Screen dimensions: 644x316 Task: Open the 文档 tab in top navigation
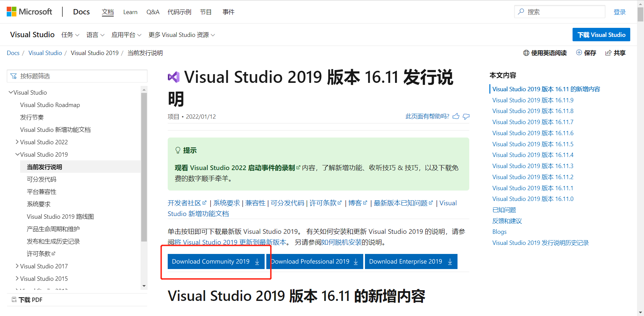[x=108, y=12]
